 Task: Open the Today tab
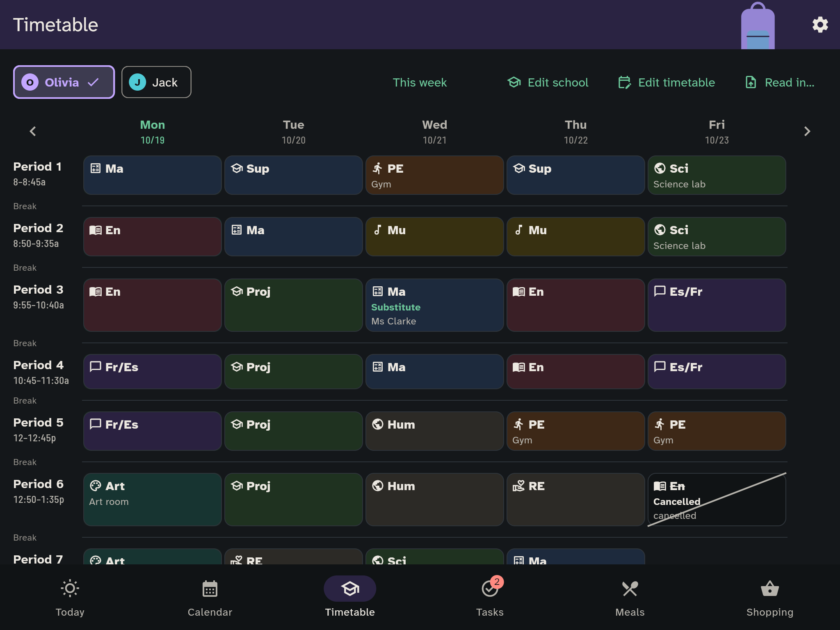pyautogui.click(x=70, y=597)
